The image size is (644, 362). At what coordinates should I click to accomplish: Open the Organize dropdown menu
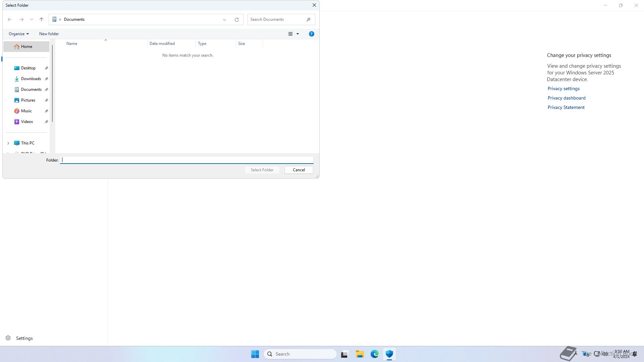click(19, 34)
